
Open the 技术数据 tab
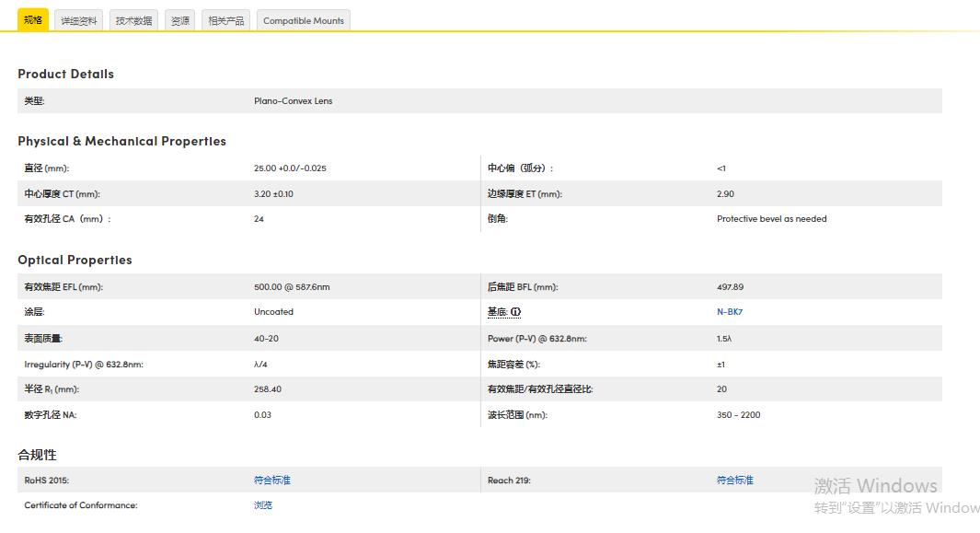(x=133, y=19)
